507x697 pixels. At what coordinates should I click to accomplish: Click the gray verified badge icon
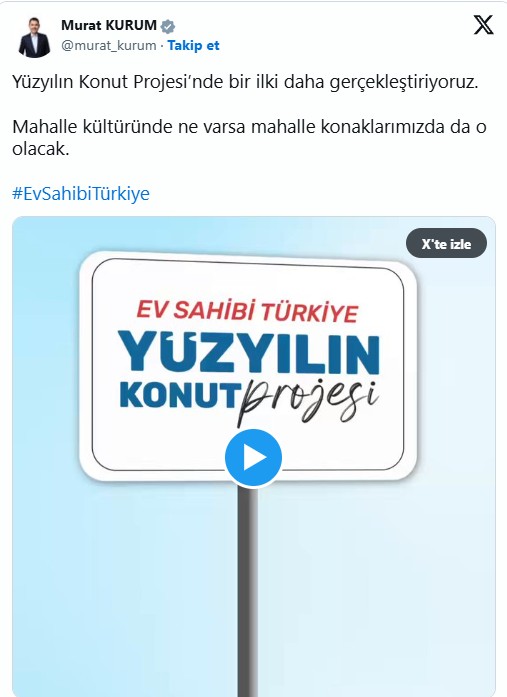click(168, 26)
